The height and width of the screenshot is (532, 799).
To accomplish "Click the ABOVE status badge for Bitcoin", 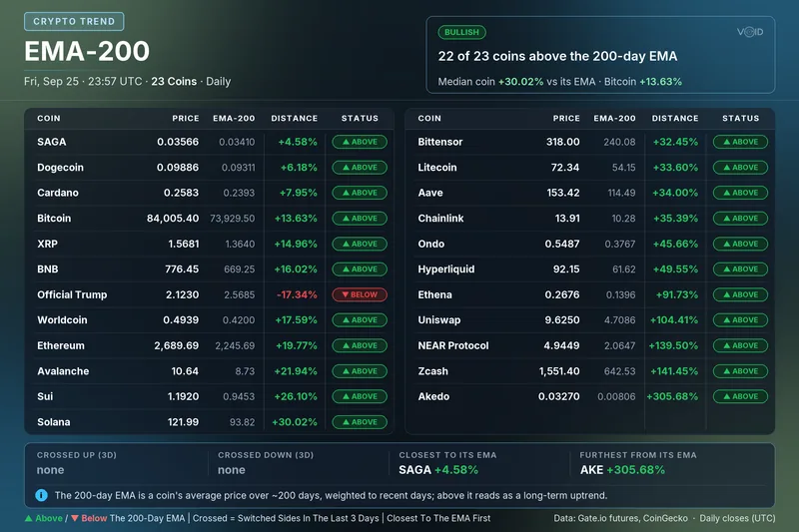I will pyautogui.click(x=360, y=219).
